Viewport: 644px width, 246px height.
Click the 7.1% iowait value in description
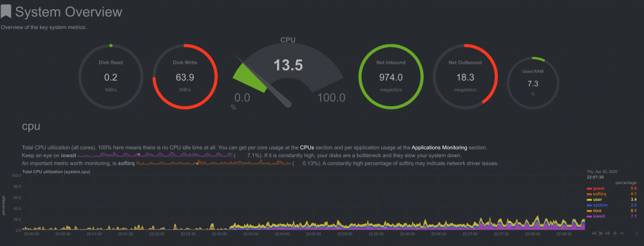pyautogui.click(x=254, y=155)
